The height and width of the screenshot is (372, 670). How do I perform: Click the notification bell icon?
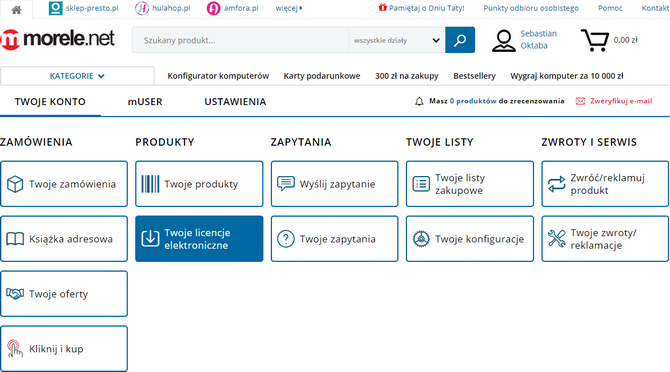coord(419,101)
